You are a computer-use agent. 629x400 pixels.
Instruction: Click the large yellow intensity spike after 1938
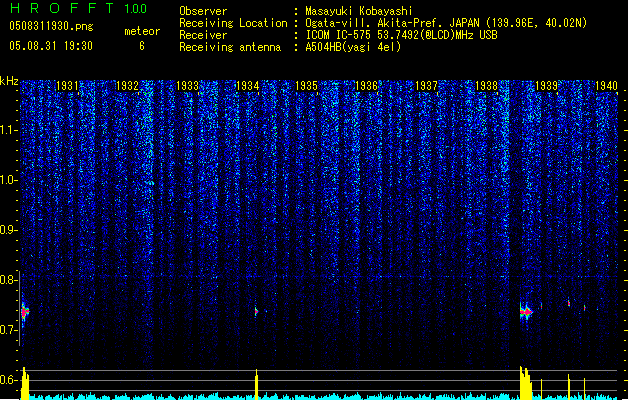[526, 383]
